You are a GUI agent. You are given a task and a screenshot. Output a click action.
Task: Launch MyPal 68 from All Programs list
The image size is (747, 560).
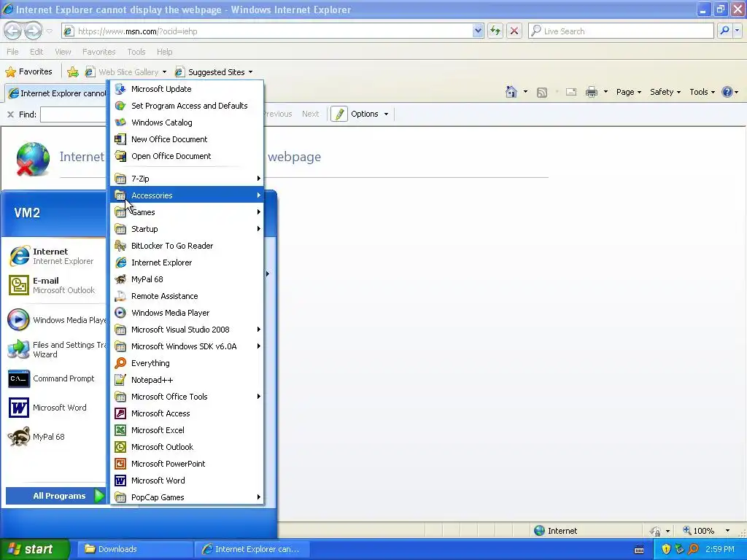click(187, 279)
